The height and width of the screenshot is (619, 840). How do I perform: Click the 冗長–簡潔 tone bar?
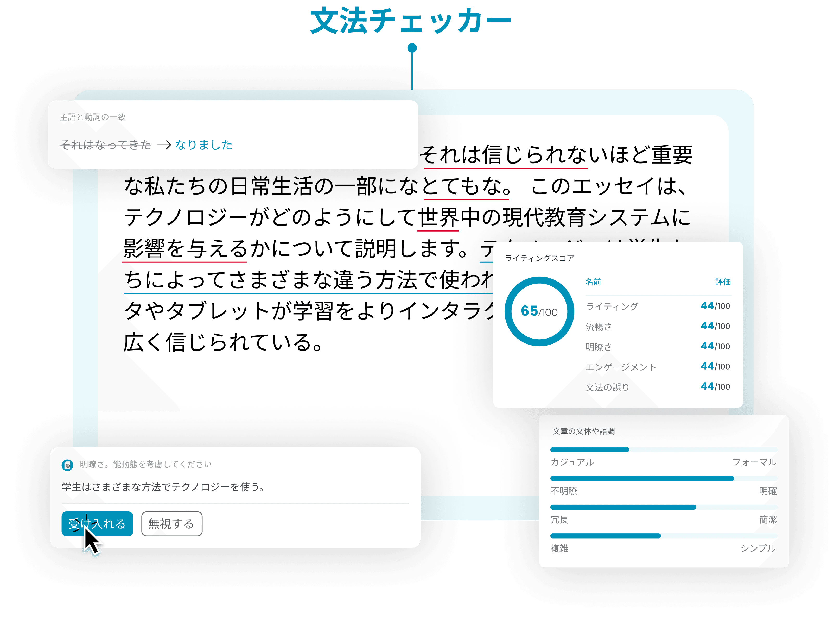(x=664, y=507)
